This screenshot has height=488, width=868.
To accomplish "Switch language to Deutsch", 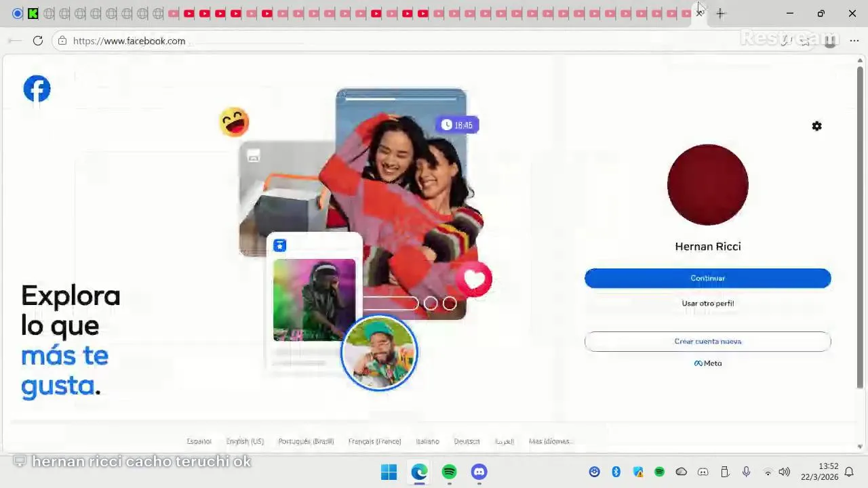I will 467,441.
